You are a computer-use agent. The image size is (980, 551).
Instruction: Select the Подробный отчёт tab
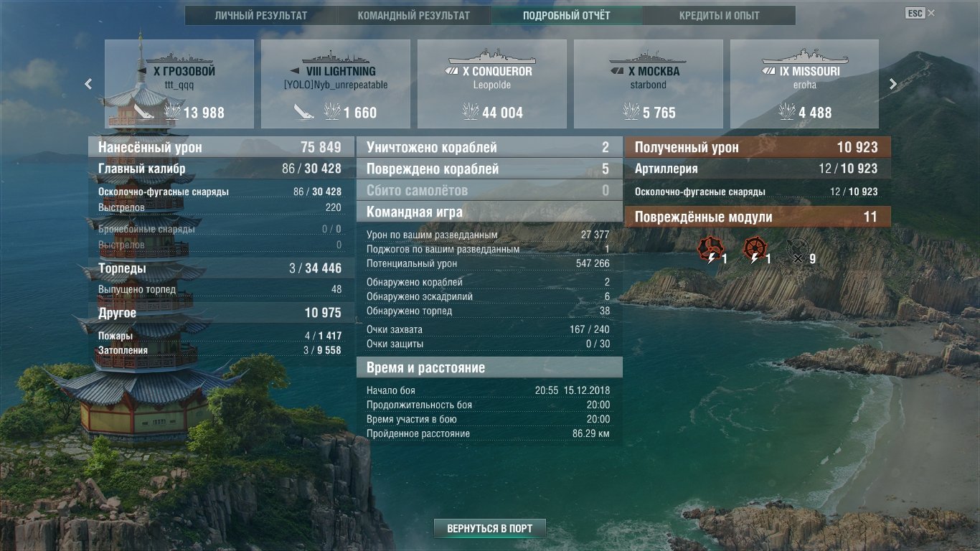pyautogui.click(x=567, y=16)
